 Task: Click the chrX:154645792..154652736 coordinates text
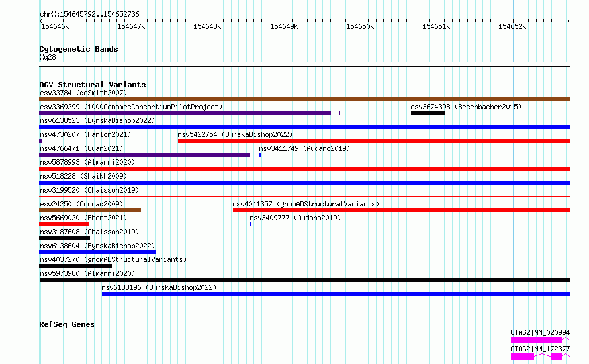[89, 14]
